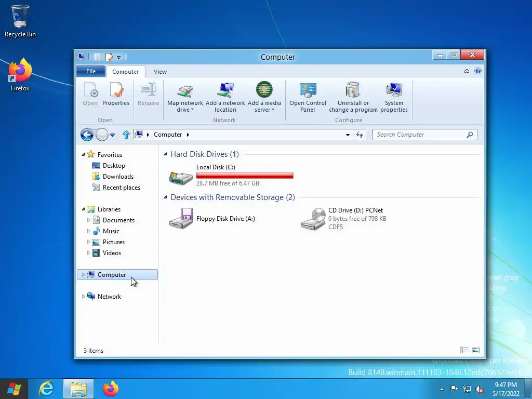Select Downloads in Favorites

click(118, 177)
